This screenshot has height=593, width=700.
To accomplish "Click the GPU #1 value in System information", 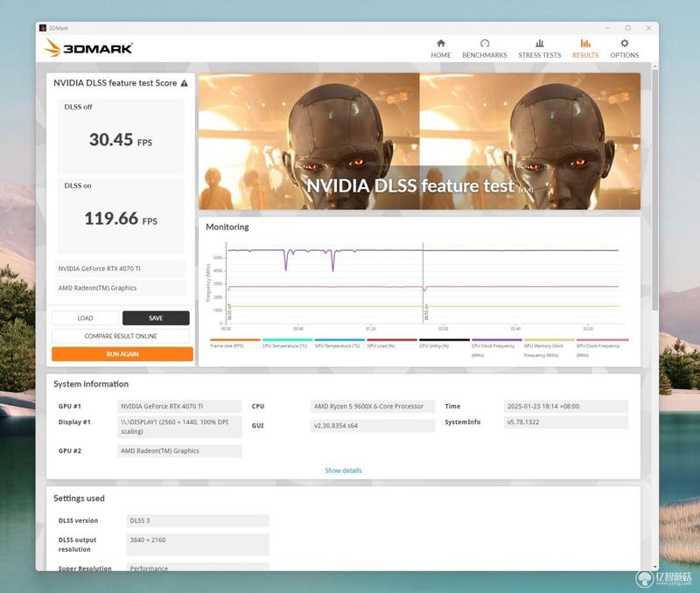I will (x=179, y=407).
